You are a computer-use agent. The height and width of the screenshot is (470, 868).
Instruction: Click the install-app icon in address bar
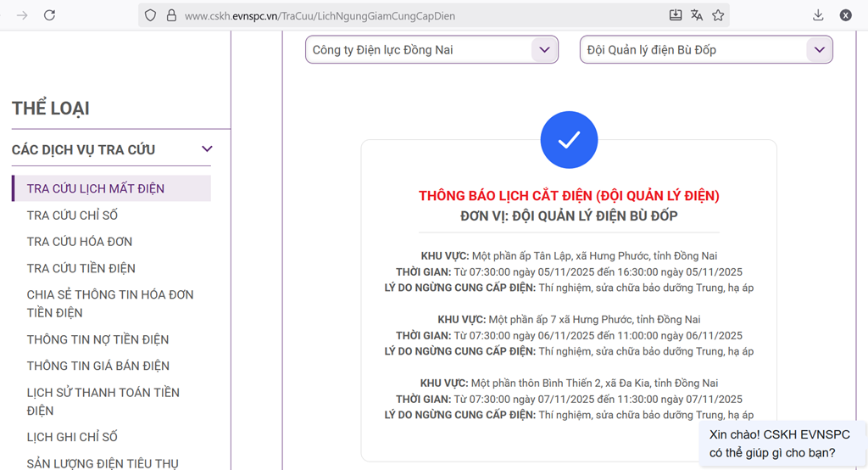[x=675, y=15]
